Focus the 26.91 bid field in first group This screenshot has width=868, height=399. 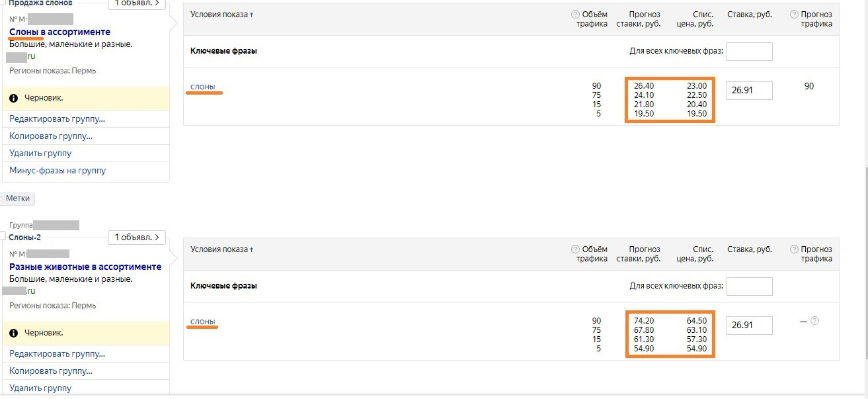coord(750,91)
